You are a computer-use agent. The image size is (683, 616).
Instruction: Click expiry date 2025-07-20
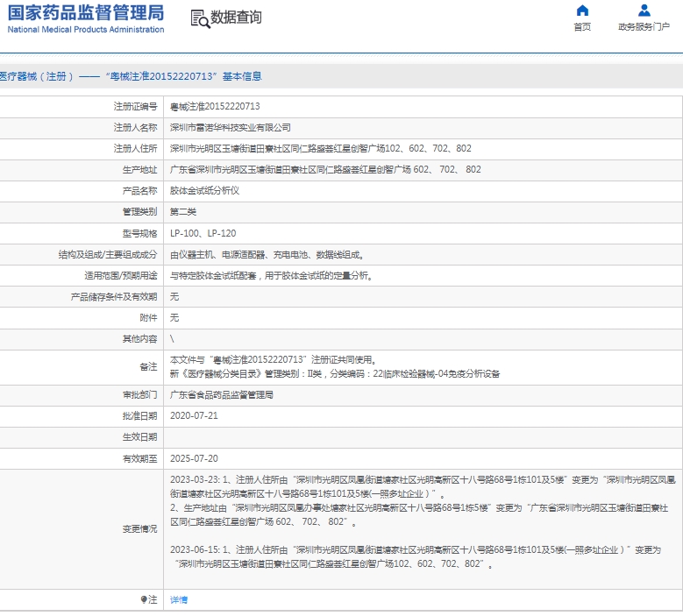(194, 458)
